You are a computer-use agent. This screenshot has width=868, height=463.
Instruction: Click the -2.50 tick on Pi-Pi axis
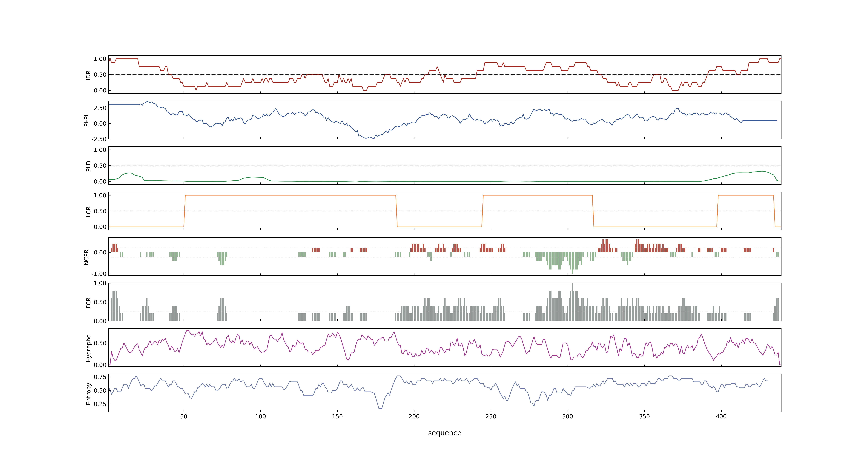point(99,139)
